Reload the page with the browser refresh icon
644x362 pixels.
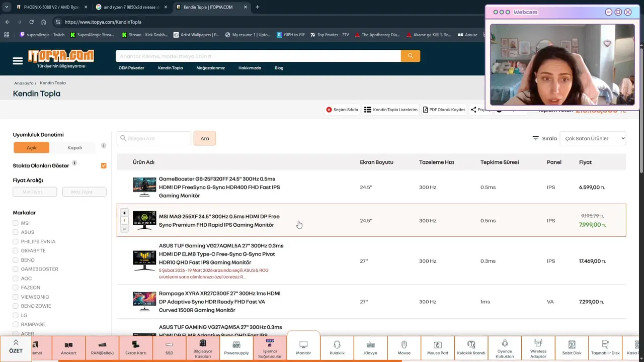click(31, 22)
